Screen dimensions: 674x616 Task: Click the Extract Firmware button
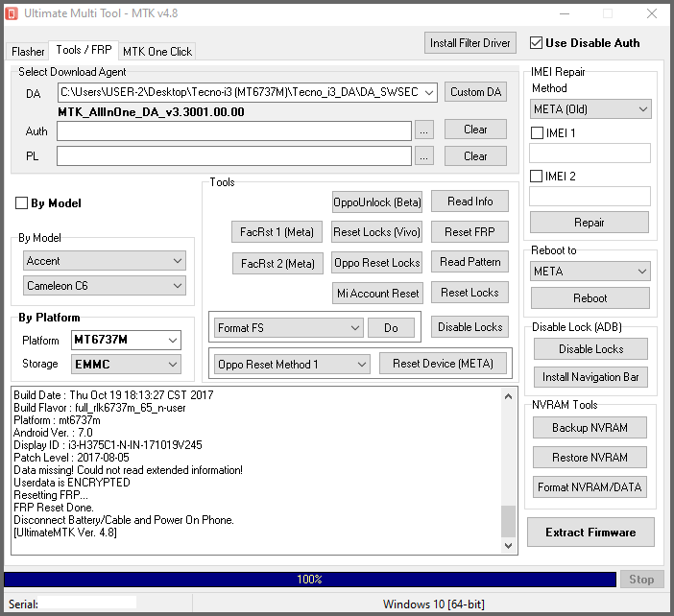coord(590,533)
